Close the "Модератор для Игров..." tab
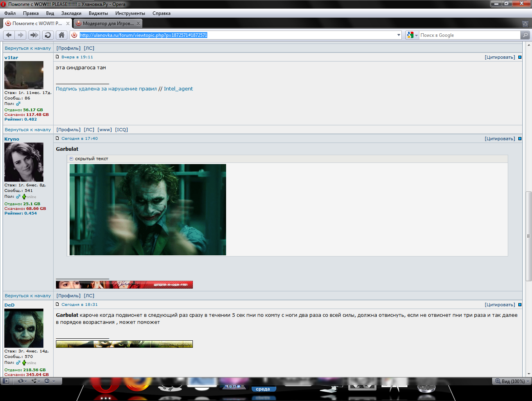The width and height of the screenshot is (532, 401). click(138, 23)
